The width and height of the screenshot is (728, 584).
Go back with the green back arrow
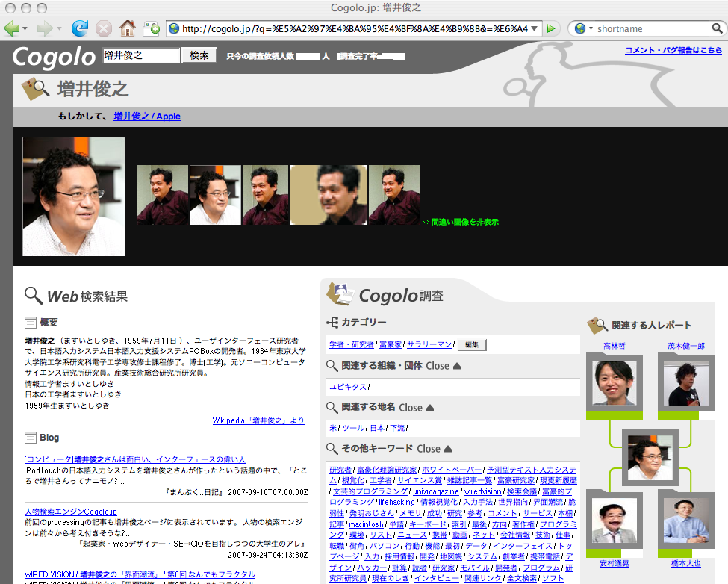click(x=11, y=29)
